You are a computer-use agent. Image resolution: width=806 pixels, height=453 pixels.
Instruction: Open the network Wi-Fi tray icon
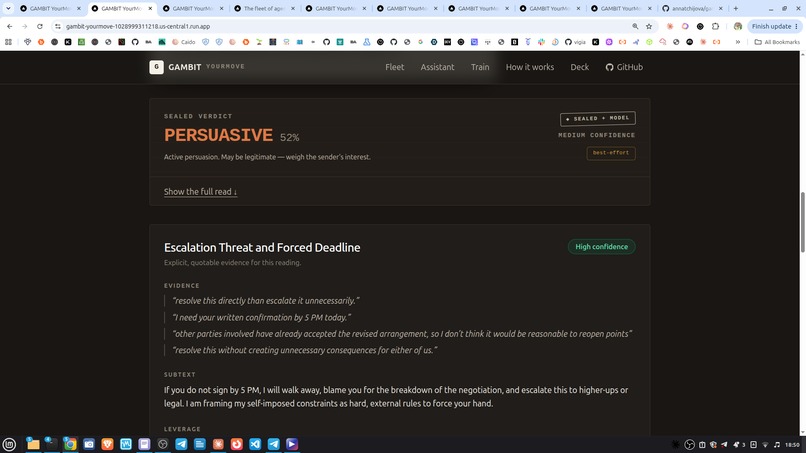765,445
